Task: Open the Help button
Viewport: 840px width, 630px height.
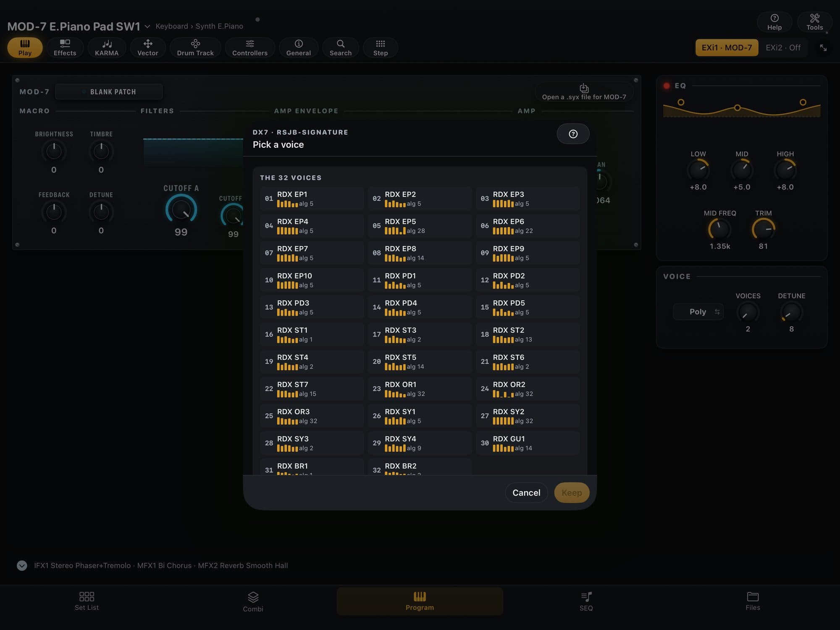Action: (774, 22)
